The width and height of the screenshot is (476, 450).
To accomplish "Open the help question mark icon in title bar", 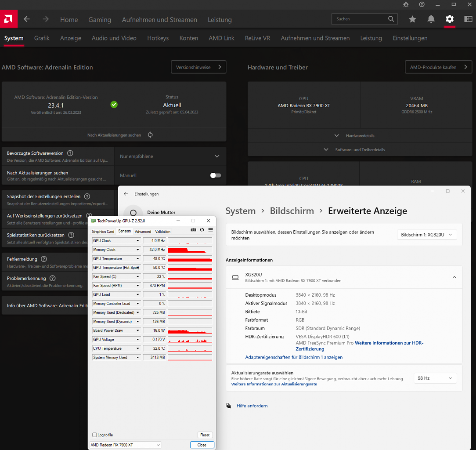I will (422, 4).
